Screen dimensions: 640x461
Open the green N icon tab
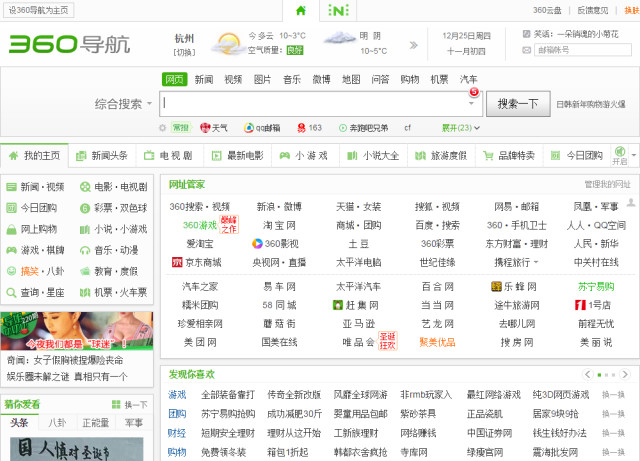(x=338, y=11)
